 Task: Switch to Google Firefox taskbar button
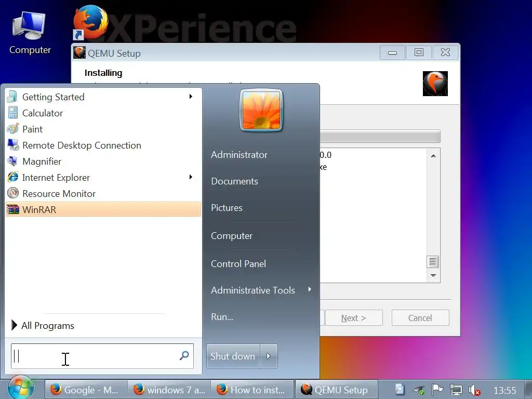86,390
